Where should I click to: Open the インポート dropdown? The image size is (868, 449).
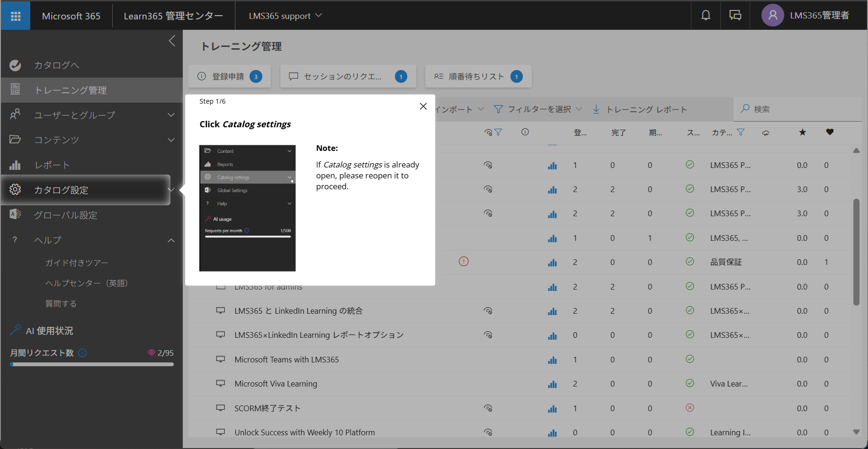pos(459,109)
